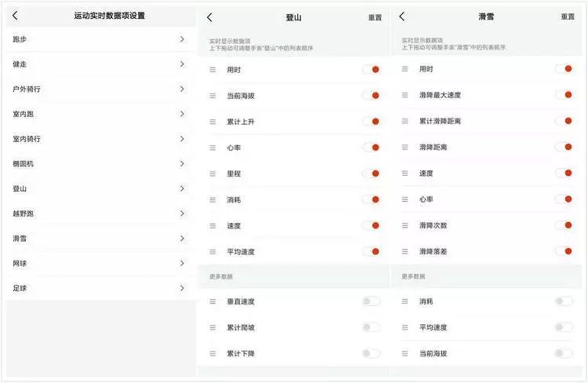Image resolution: width=588 pixels, height=383 pixels.
Task: Click drag handle for 消耗 in 滑雪
Action: 405,301
